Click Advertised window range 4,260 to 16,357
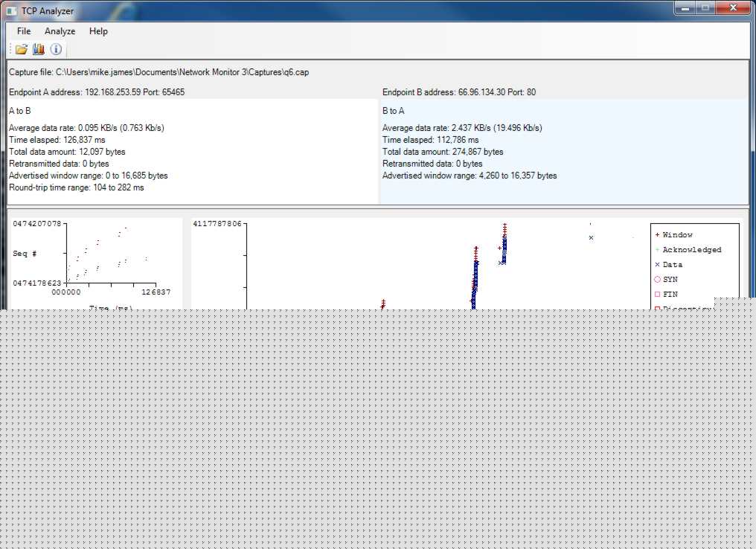The image size is (756, 549). coord(470,176)
